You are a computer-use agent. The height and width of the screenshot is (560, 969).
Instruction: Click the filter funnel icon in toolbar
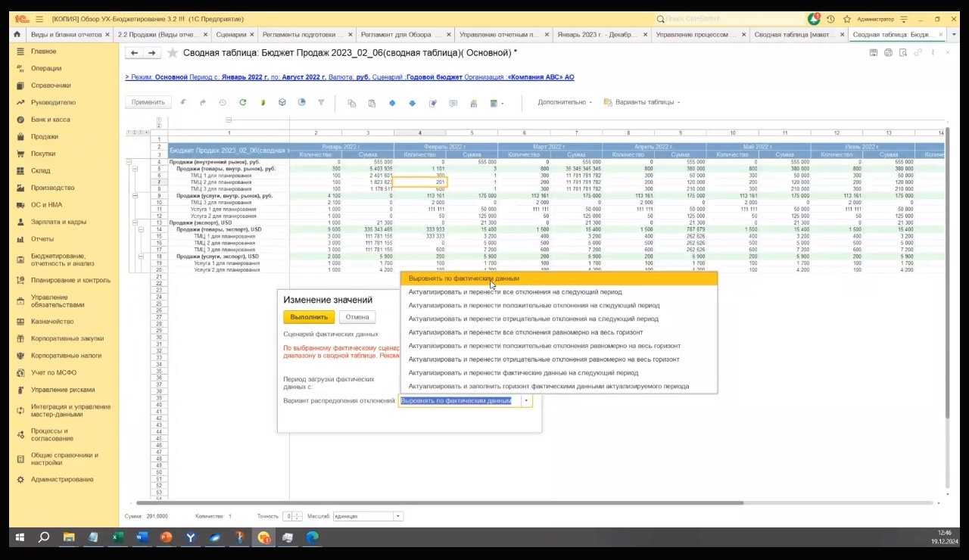321,103
